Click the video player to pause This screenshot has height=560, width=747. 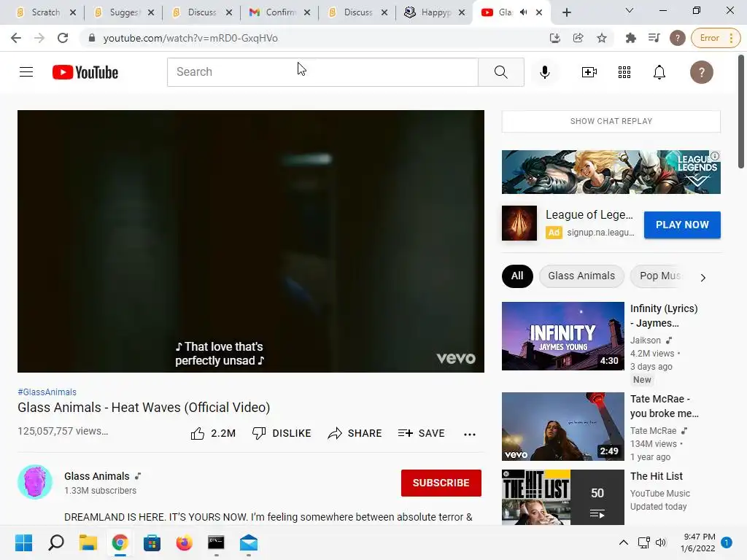pos(251,241)
